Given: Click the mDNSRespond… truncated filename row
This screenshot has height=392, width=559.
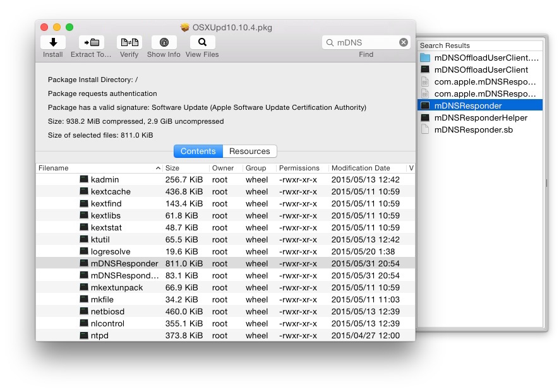Looking at the screenshot, I should [225, 275].
